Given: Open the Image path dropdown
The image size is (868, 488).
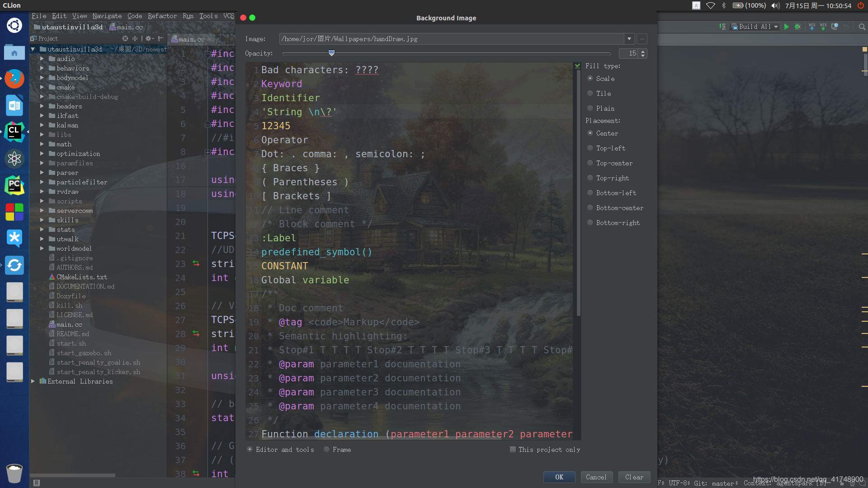Looking at the screenshot, I should (629, 39).
